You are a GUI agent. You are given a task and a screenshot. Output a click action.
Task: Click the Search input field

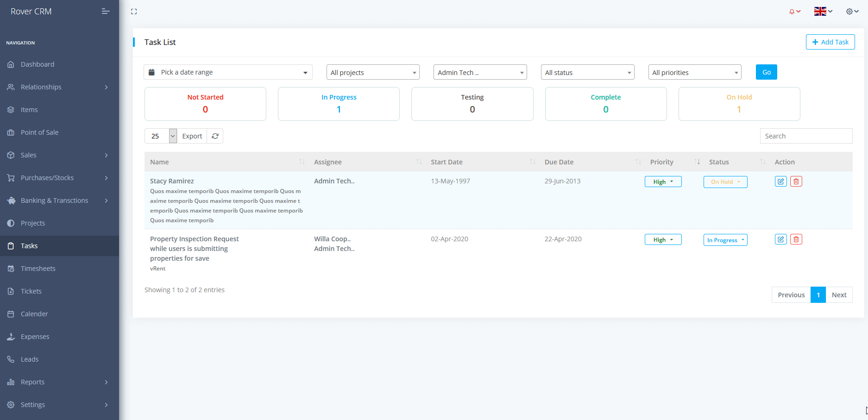point(806,136)
